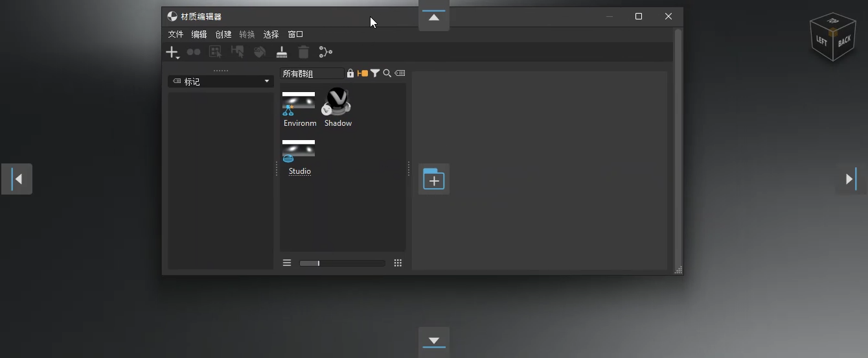Click the bottom viewport down-arrow button

click(x=434, y=342)
